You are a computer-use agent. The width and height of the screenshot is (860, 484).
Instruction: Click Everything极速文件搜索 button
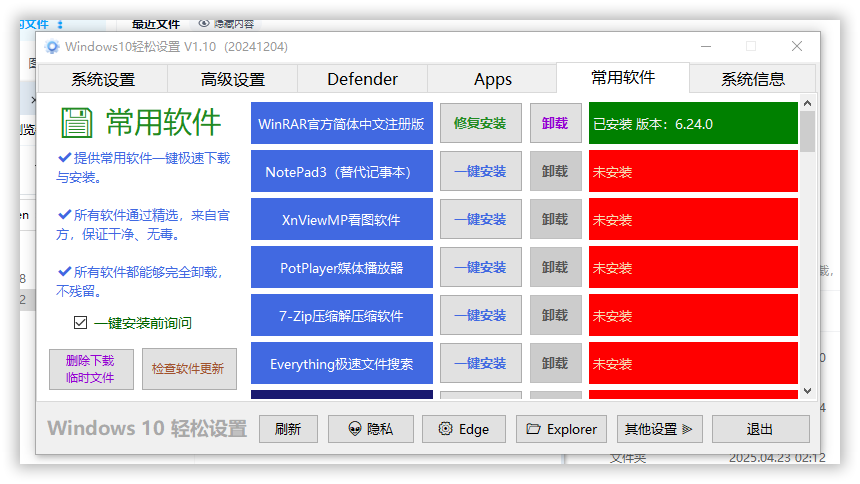342,363
